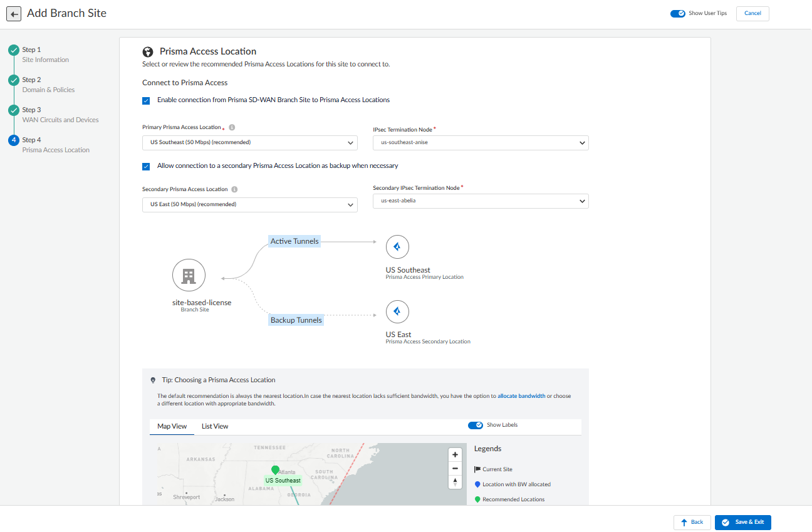This screenshot has height=532, width=812.
Task: Switch to List View tab
Action: pos(215,427)
